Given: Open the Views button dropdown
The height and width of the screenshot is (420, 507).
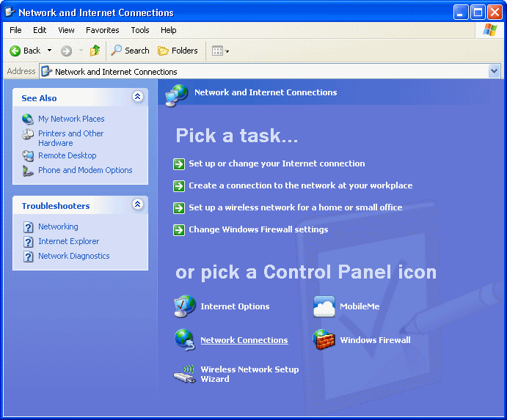Looking at the screenshot, I should click(220, 51).
